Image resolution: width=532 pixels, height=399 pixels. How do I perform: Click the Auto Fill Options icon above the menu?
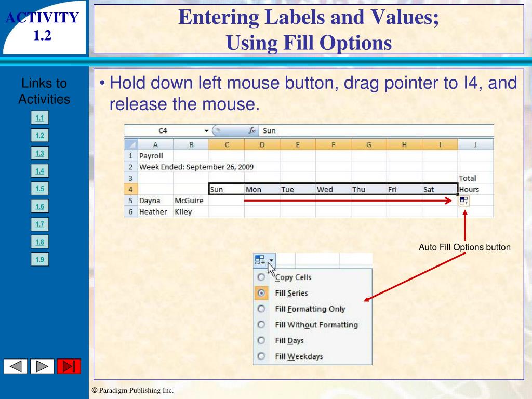260,260
